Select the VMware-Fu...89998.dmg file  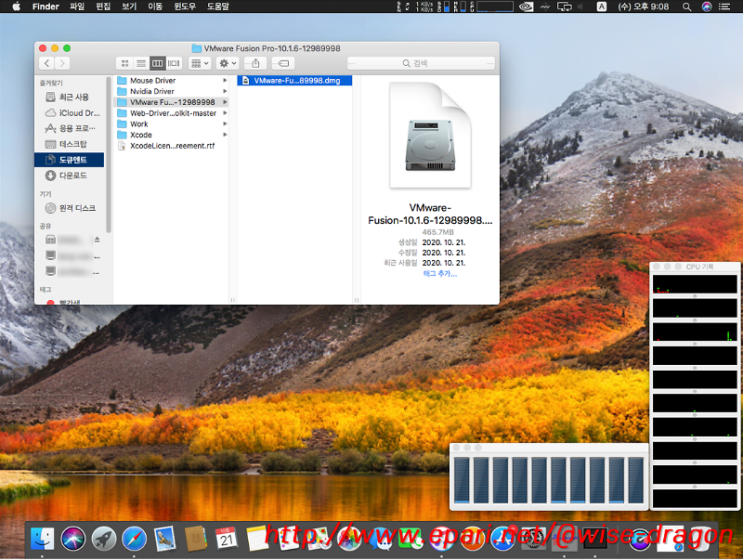pyautogui.click(x=294, y=81)
